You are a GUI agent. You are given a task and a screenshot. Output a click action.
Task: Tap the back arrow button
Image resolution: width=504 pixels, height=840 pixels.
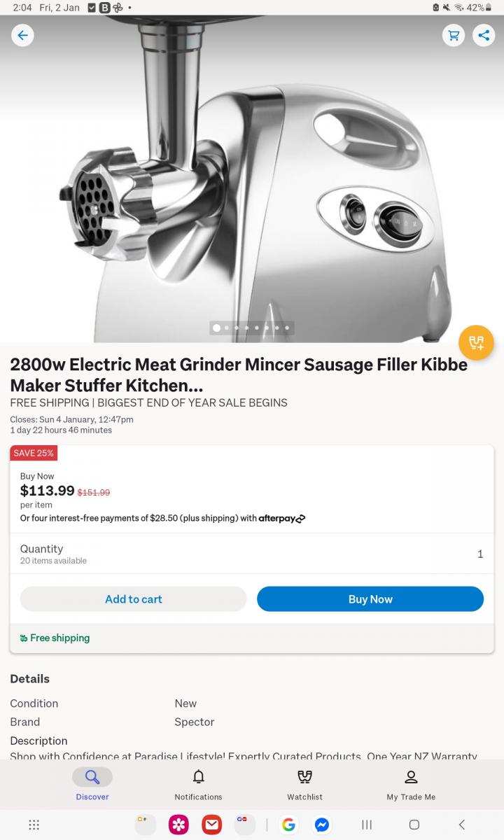coord(22,35)
